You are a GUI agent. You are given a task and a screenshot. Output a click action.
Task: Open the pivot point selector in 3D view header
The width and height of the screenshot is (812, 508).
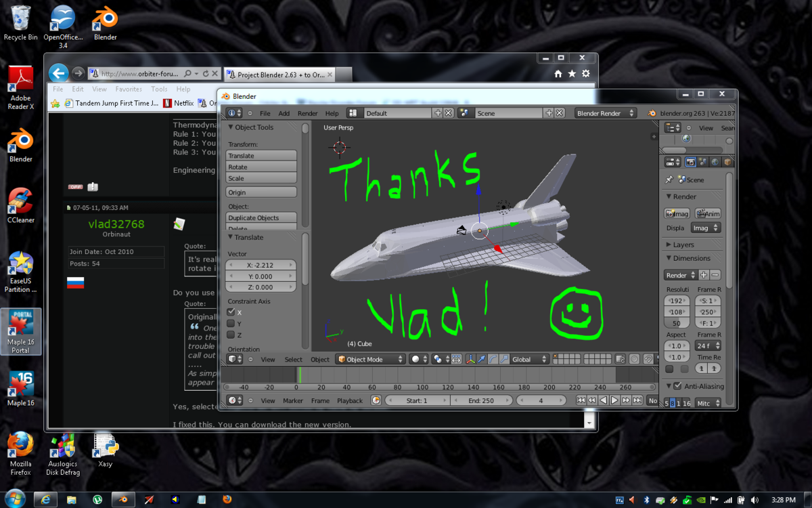point(440,359)
